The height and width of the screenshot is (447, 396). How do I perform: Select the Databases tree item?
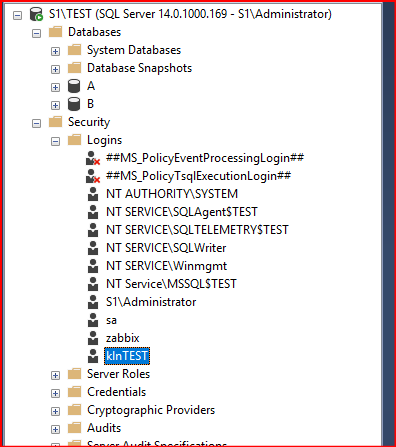click(94, 32)
